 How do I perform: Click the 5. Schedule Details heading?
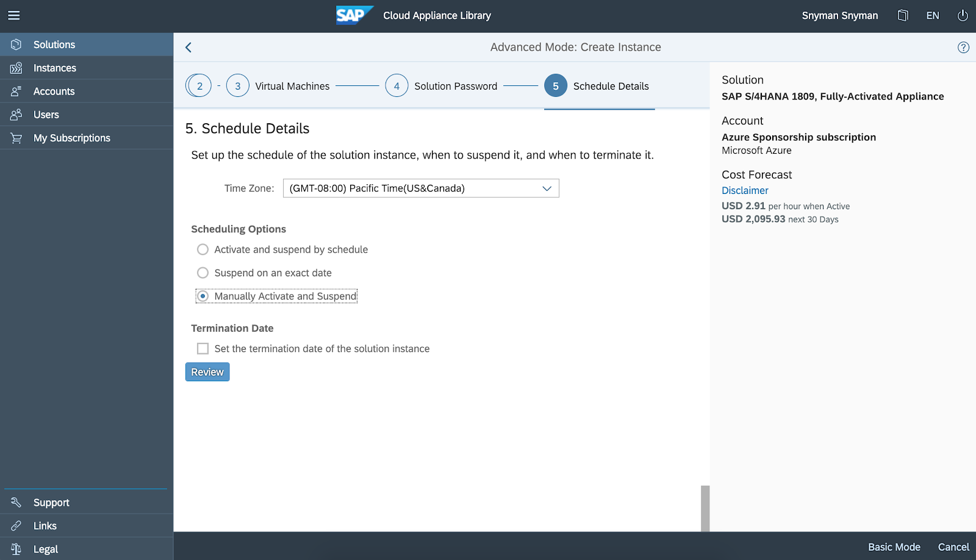(247, 129)
